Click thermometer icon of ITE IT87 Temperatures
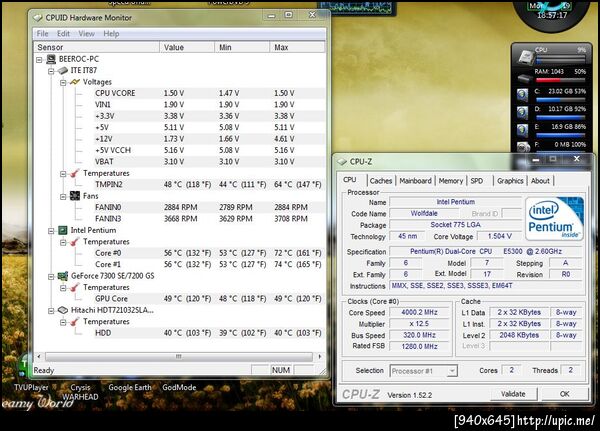 point(75,173)
